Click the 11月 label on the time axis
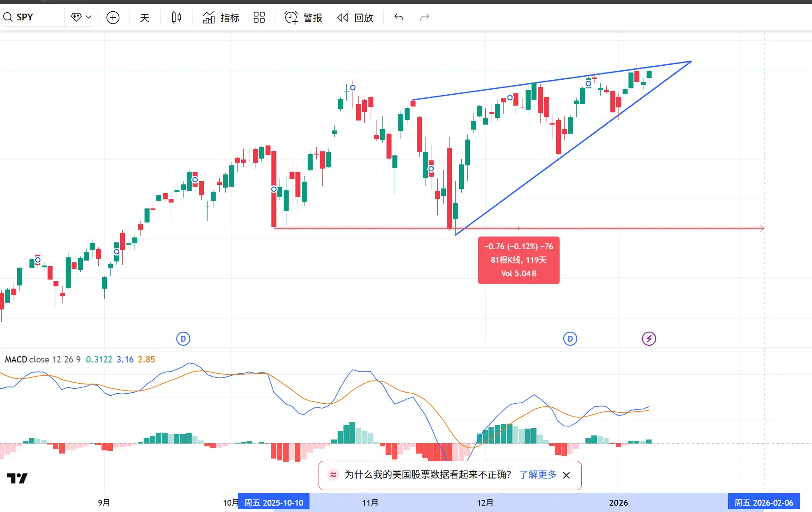Image resolution: width=812 pixels, height=512 pixels. [370, 502]
